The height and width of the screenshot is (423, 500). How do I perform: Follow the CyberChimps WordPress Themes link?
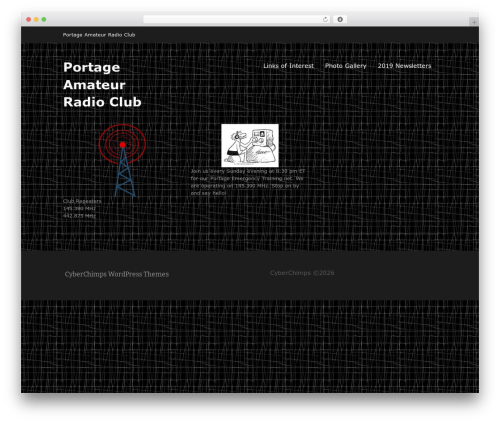pos(117,274)
